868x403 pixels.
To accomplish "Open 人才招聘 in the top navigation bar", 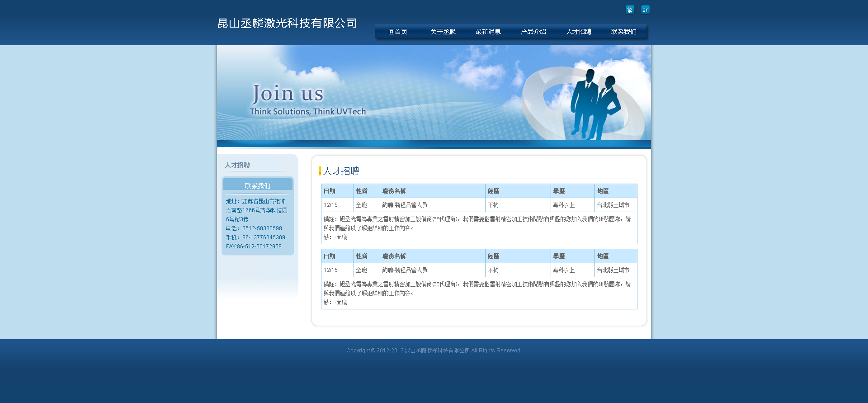I will [578, 32].
